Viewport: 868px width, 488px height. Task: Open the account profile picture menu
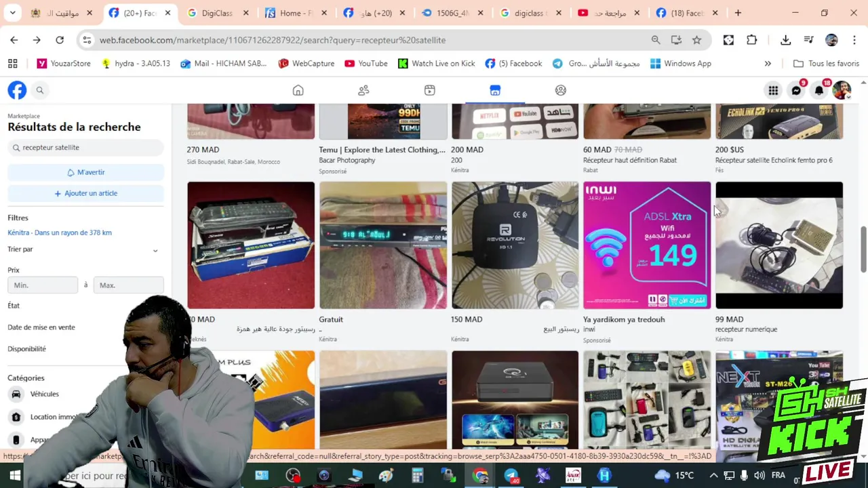(842, 90)
